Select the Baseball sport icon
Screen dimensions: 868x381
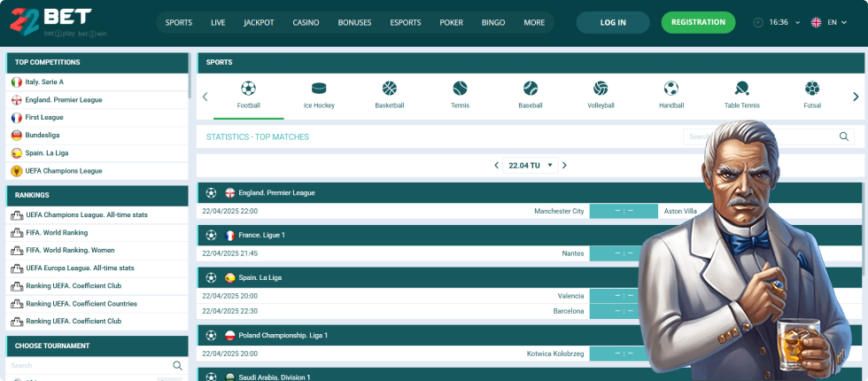[x=531, y=89]
